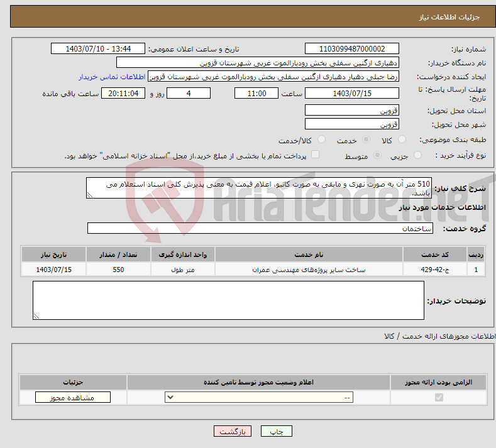Open اطلاعات تماس خریدار link
Screen dimensions: 496x448
(112, 77)
